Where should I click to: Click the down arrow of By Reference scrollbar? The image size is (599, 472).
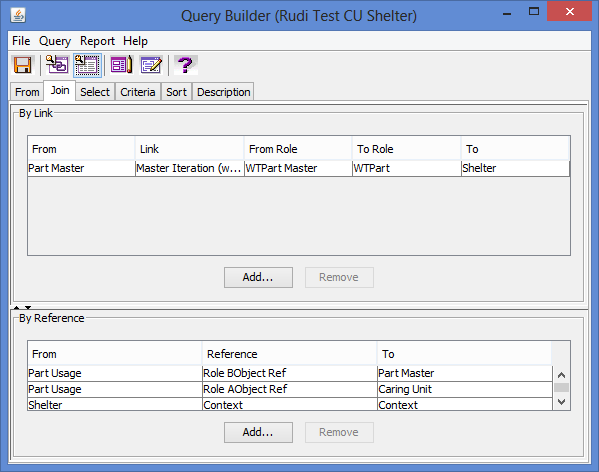(x=562, y=402)
